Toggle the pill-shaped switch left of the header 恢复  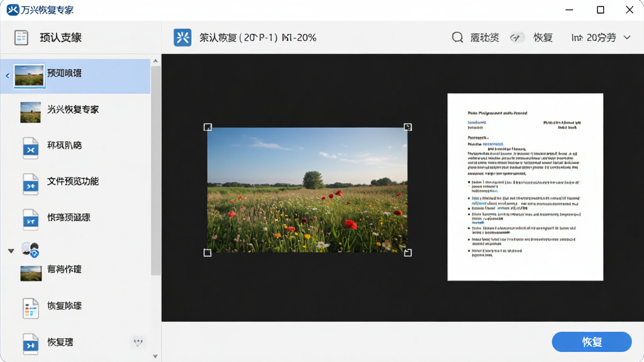(x=517, y=38)
